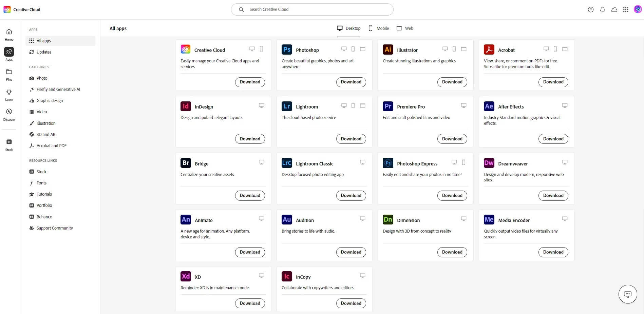Download the Creative Cloud app

250,82
